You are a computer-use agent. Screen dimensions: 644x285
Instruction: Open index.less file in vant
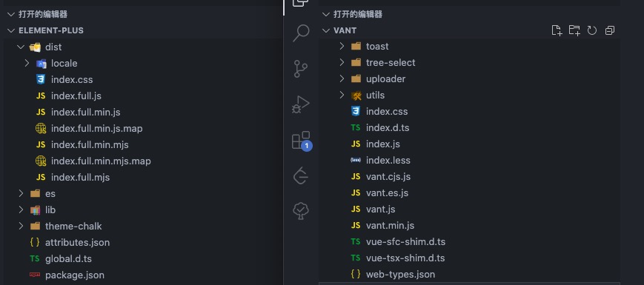click(x=388, y=161)
